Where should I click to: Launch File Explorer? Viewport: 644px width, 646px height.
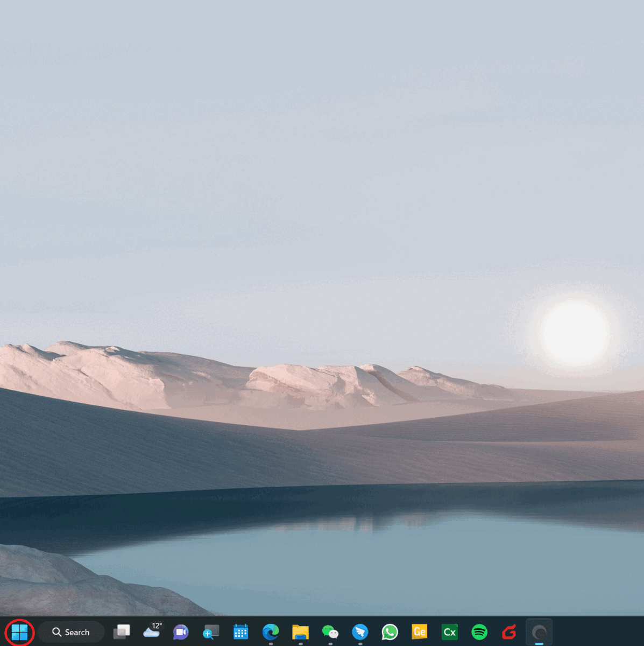[x=300, y=632]
